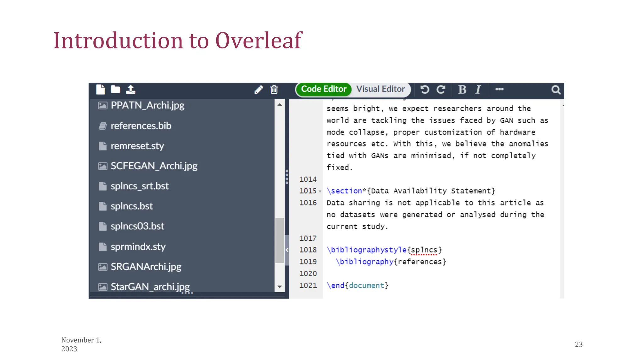Click the text 'Data Availability Statement'
This screenshot has height=362, width=644.
point(431,191)
